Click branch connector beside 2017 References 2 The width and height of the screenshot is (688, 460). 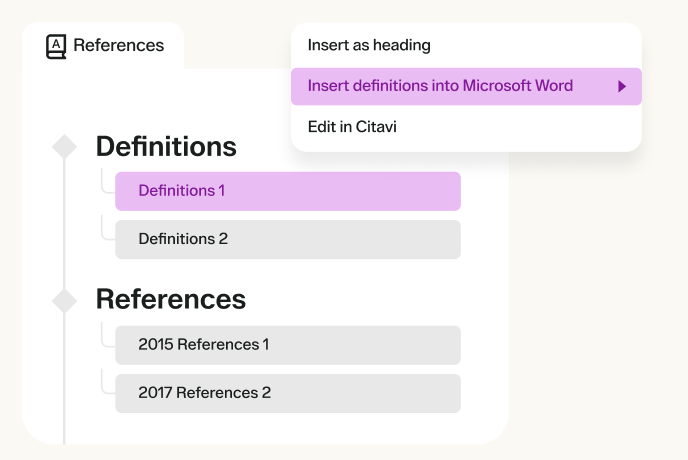coord(106,386)
